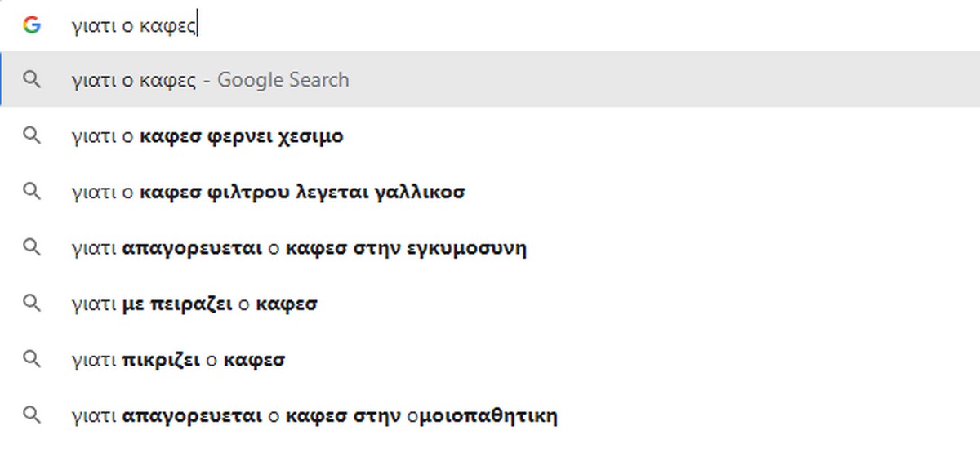Click magnifier icon next to 'φερνει χεσιμο' suggestion
The width and height of the screenshot is (980, 457).
32,135
